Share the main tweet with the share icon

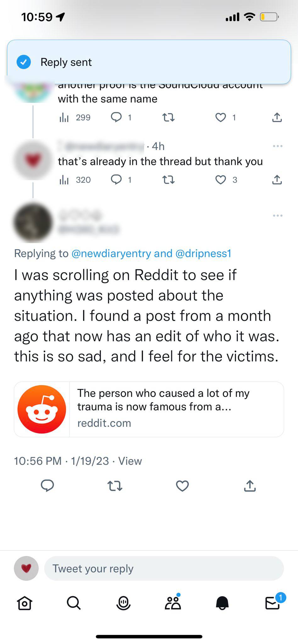[250, 486]
